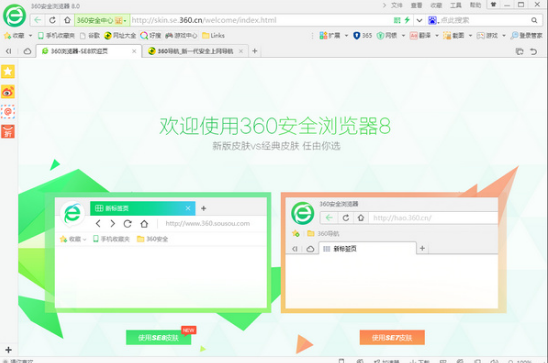The width and height of the screenshot is (548, 363).
Task: Click the cloud tabs icon
Action: tap(27, 51)
